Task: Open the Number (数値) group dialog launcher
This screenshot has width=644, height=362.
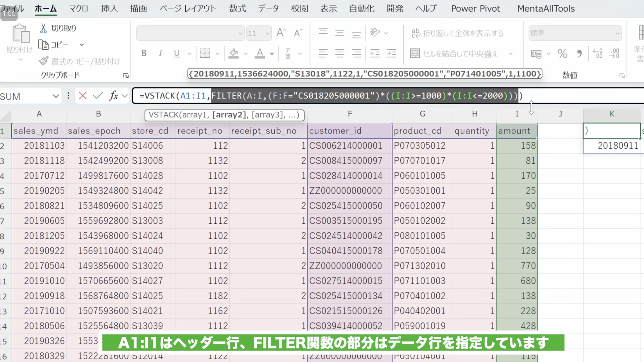Action: [622, 75]
